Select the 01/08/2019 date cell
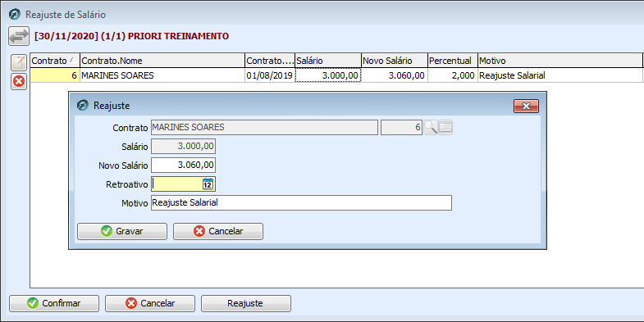The width and height of the screenshot is (644, 322). (270, 75)
